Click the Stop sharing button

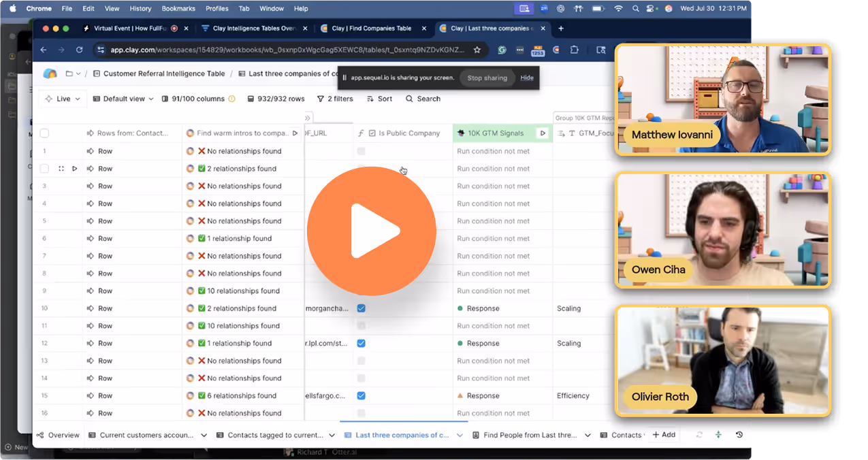(x=487, y=78)
